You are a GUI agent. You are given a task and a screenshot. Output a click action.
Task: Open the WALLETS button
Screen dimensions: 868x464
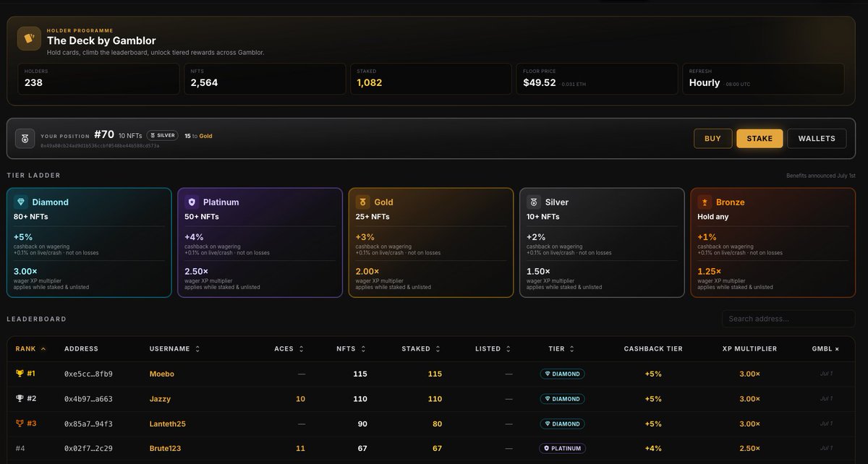tap(817, 138)
